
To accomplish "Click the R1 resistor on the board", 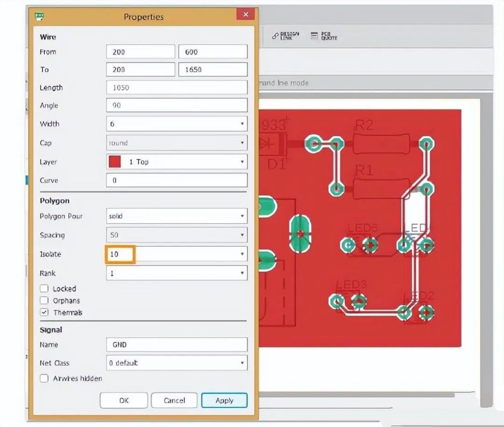I will click(377, 189).
